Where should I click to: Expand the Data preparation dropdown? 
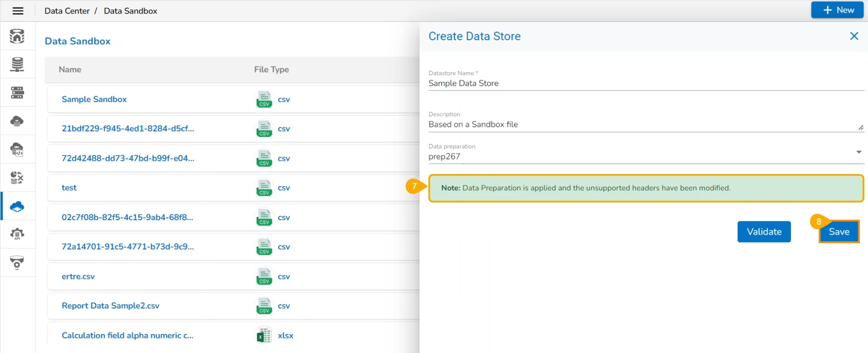[858, 152]
